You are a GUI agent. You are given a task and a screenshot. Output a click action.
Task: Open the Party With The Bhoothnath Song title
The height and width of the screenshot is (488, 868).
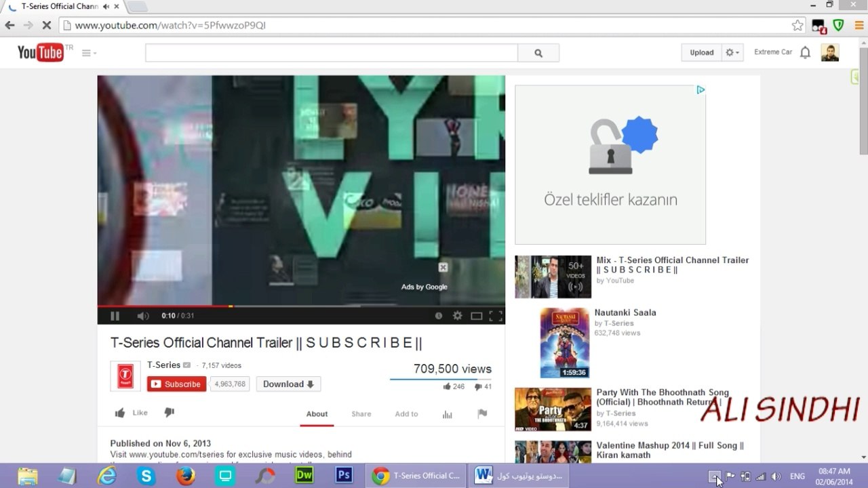[663, 397]
